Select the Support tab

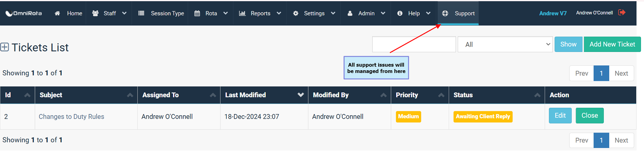458,13
